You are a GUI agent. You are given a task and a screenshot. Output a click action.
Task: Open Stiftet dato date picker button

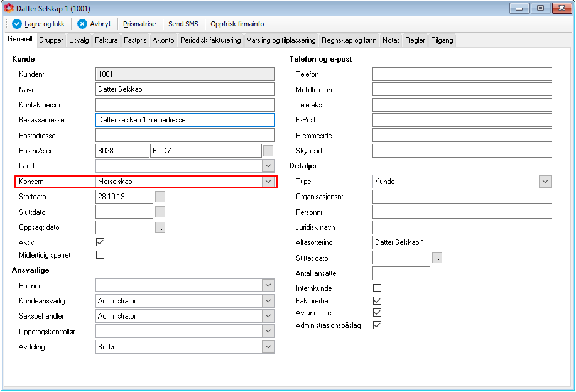tap(437, 258)
